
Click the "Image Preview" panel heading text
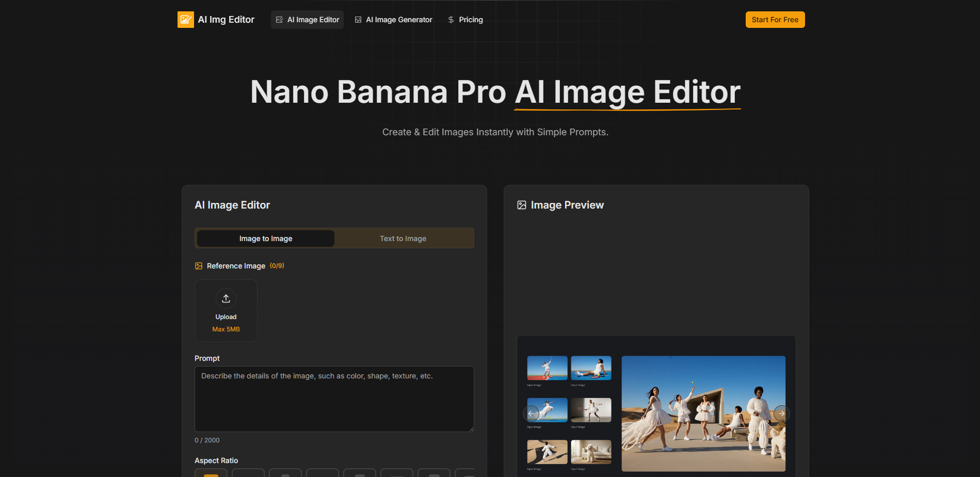click(x=567, y=205)
